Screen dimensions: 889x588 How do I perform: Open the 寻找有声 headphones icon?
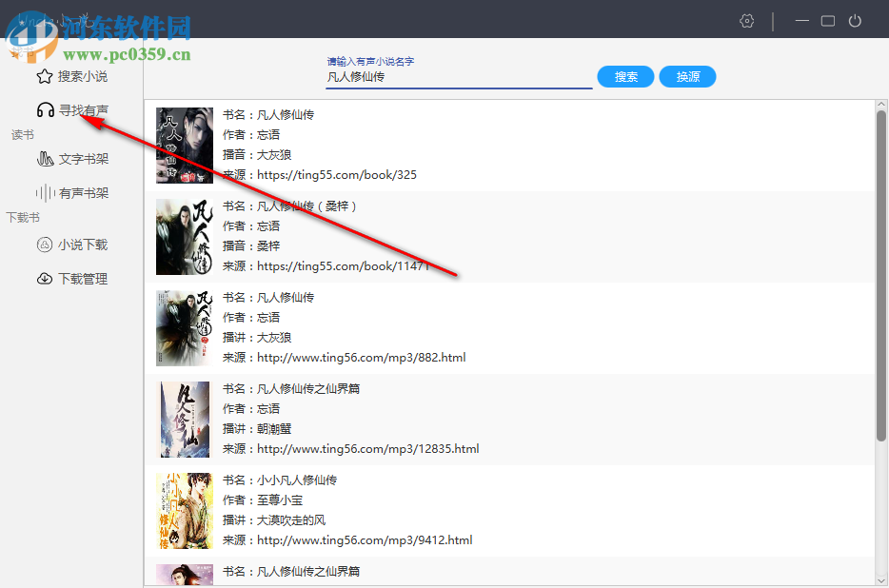[46, 109]
